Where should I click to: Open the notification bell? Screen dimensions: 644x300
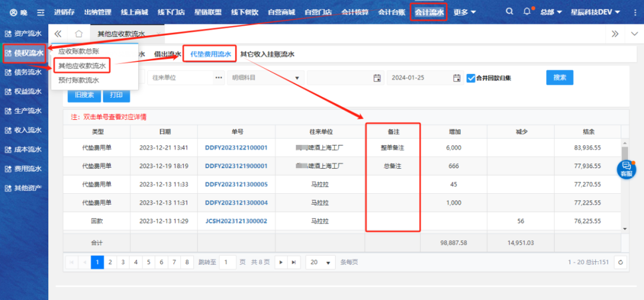pyautogui.click(x=527, y=12)
